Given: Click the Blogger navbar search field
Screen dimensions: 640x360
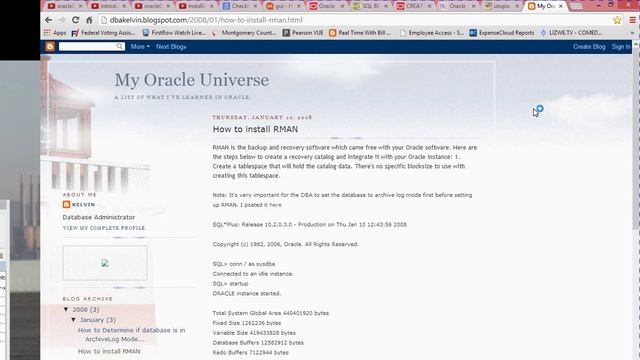Looking at the screenshot, I should pyautogui.click(x=88, y=47).
